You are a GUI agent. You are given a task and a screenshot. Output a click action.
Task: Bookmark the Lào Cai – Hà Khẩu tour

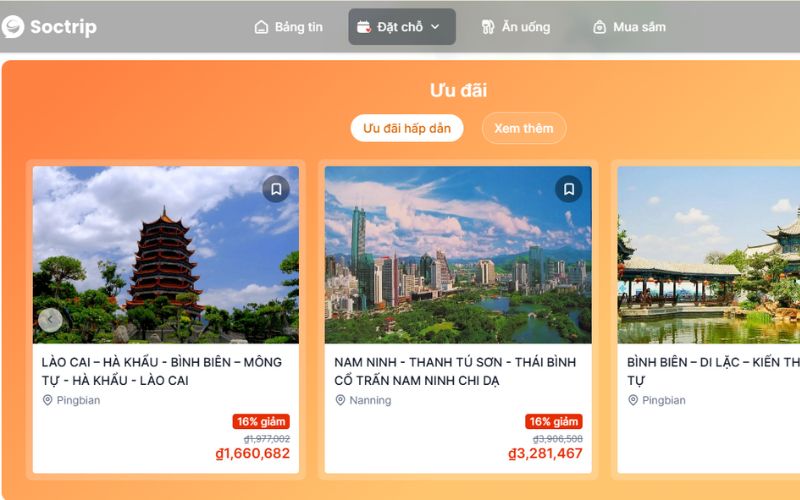point(276,189)
